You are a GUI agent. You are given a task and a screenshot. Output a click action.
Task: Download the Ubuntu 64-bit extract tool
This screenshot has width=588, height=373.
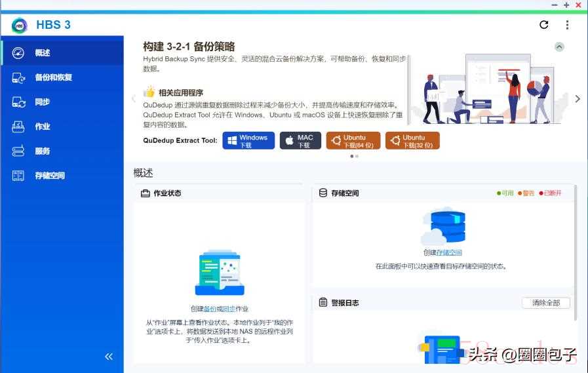point(353,140)
